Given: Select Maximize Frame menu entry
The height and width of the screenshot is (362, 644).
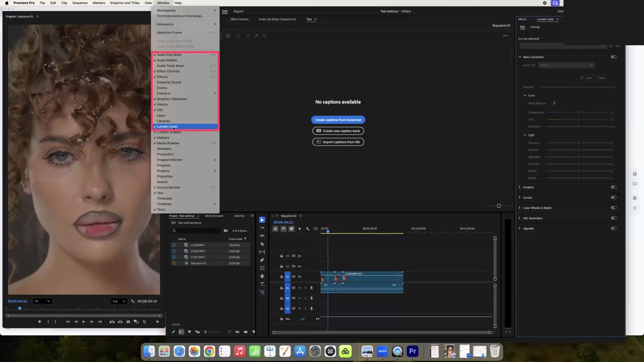Looking at the screenshot, I should (x=185, y=33).
